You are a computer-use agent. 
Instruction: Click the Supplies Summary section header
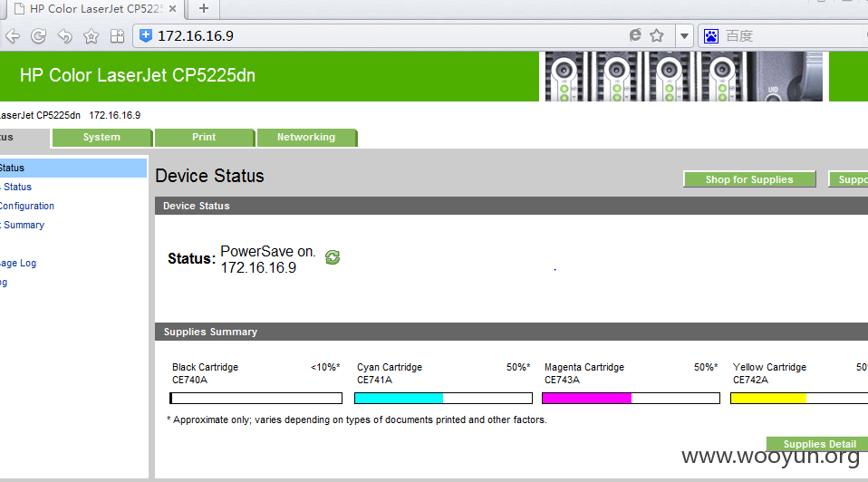(x=512, y=332)
